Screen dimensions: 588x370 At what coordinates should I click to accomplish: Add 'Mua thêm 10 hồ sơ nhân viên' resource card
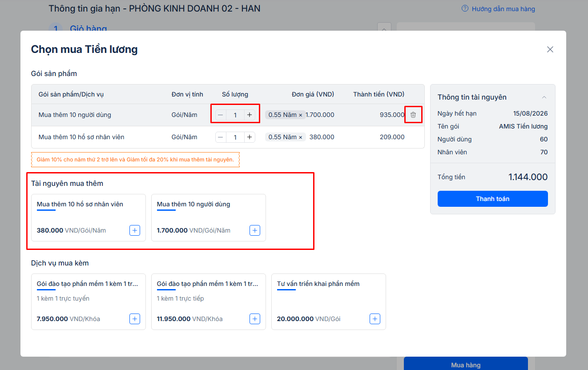click(x=135, y=230)
